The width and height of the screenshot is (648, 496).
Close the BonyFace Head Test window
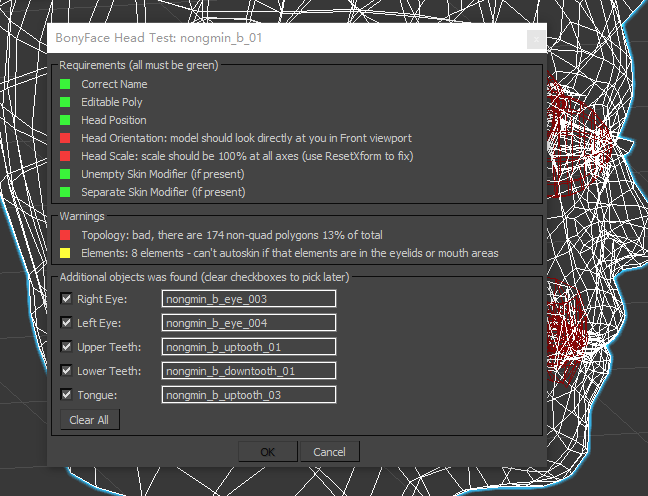click(x=536, y=40)
